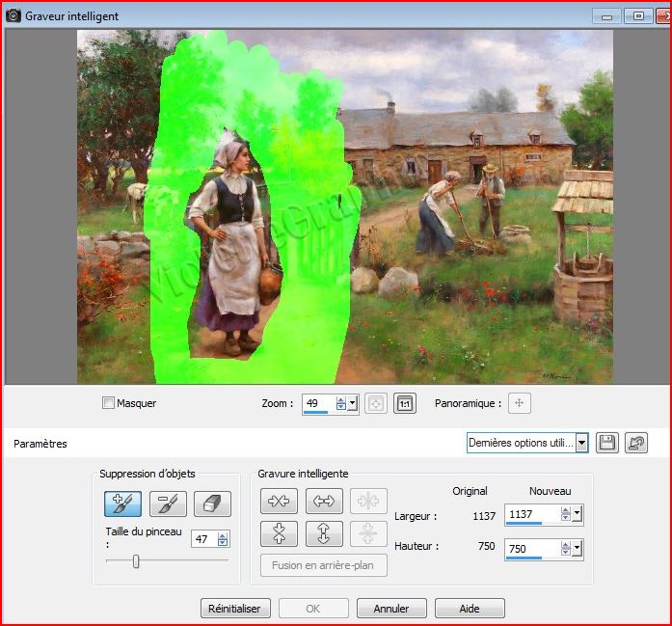Click the contract vertically carve icon
Viewport: 672px width, 626px height.
280,533
